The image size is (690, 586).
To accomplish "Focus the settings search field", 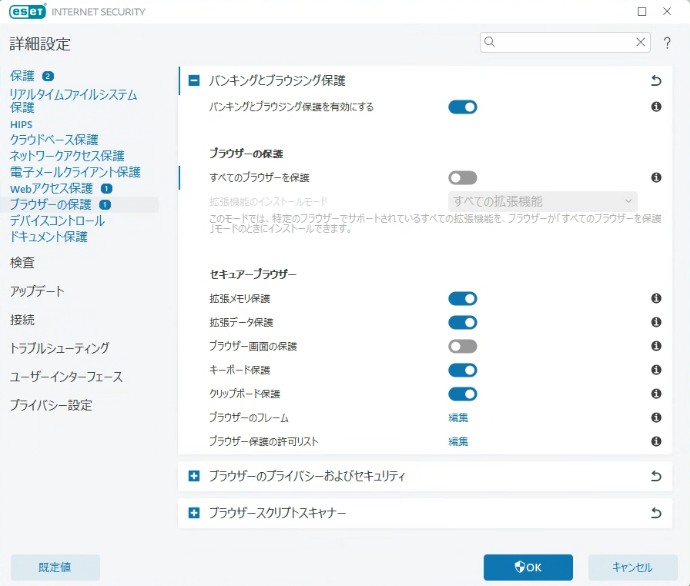I will click(x=565, y=42).
